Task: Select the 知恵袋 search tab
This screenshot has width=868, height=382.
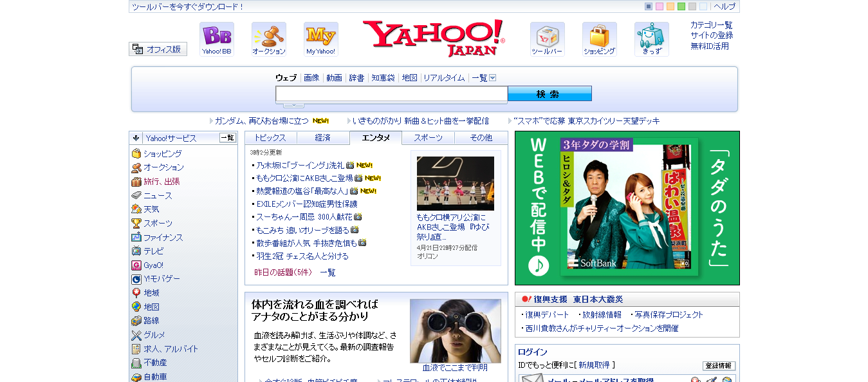Action: (x=383, y=78)
